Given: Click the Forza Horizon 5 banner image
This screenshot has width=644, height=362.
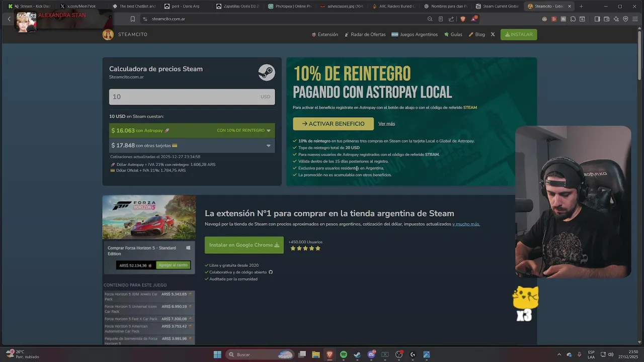Looking at the screenshot, I should click(149, 217).
